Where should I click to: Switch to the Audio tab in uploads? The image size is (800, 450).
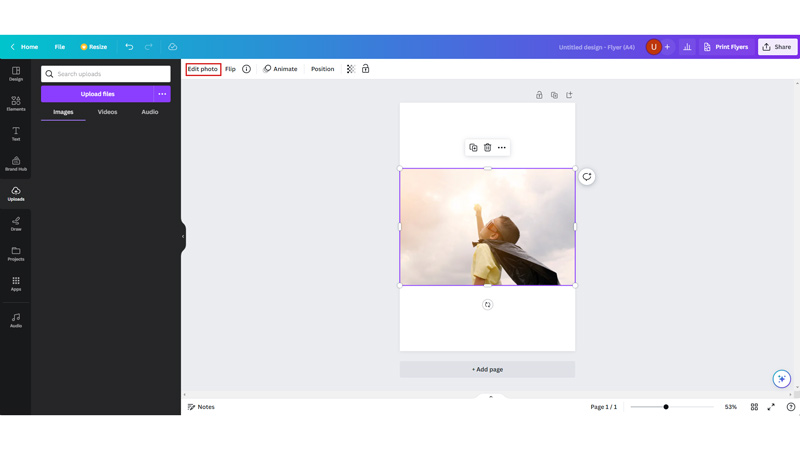tap(149, 112)
